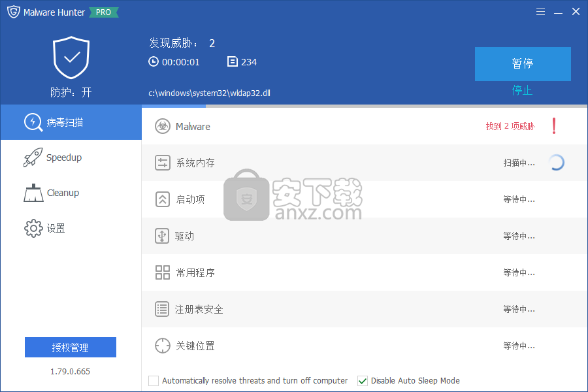This screenshot has width=588, height=392.
Task: Click the Cleanup broom icon
Action: [x=33, y=193]
